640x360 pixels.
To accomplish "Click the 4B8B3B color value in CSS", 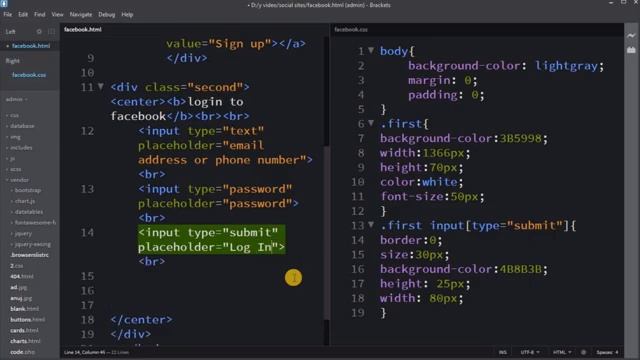I will 520,269.
